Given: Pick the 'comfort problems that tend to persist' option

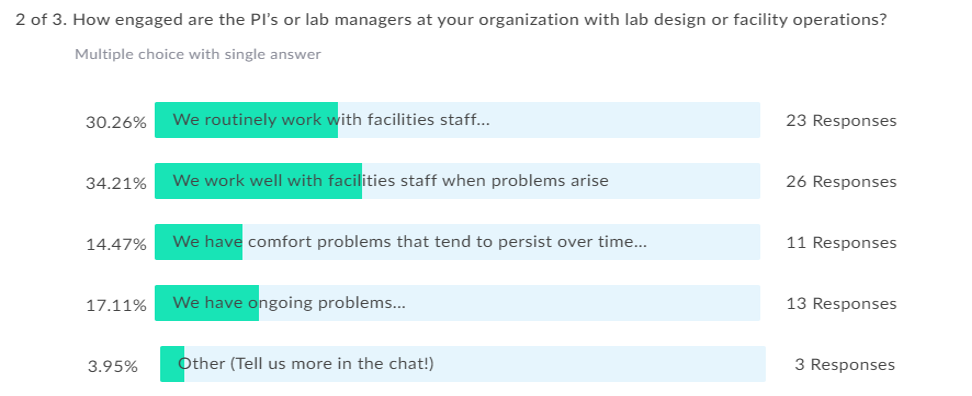Looking at the screenshot, I should 457,242.
